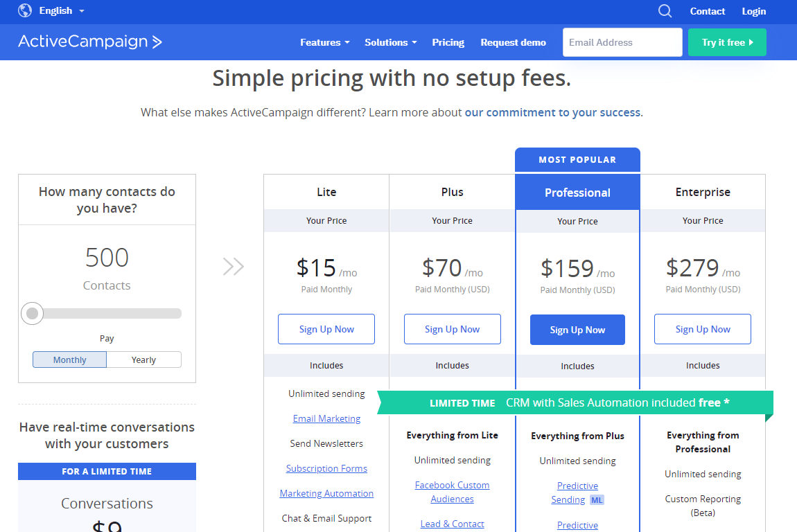Click the Professional plan header
The image size is (797, 532).
(x=577, y=193)
